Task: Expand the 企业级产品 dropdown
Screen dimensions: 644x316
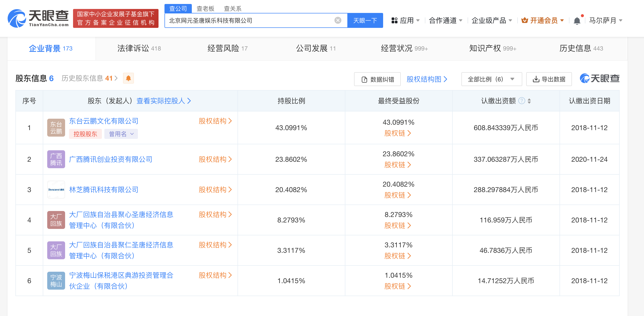Action: click(511, 20)
